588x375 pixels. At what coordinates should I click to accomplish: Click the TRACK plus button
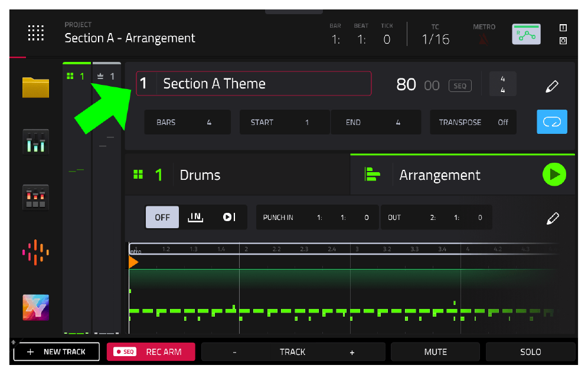352,352
